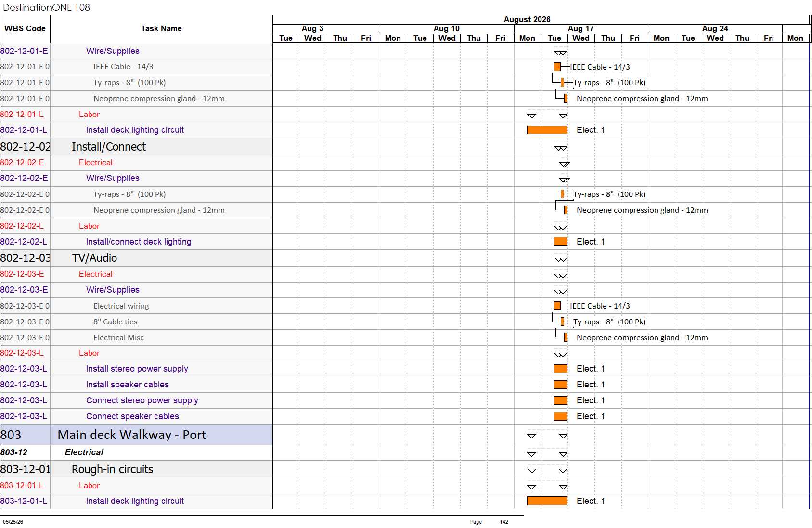Image resolution: width=812 pixels, height=528 pixels.
Task: Click WBS code 803-12
Action: tap(14, 452)
